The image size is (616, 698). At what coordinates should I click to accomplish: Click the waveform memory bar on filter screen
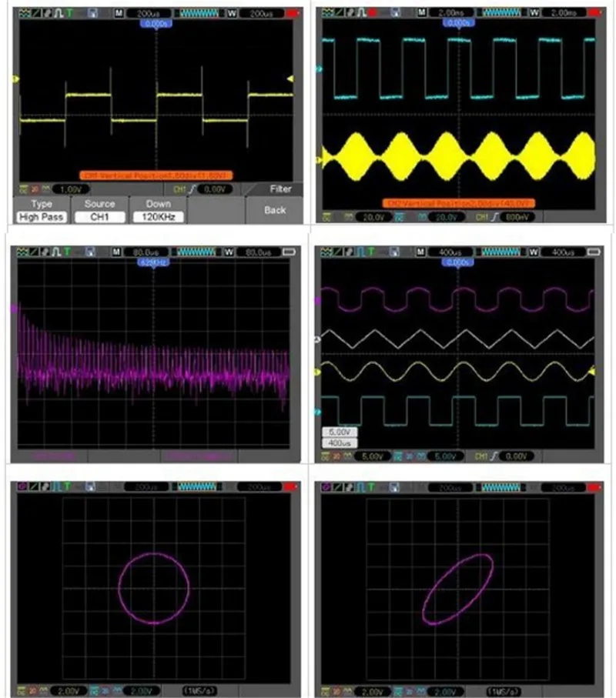199,13
